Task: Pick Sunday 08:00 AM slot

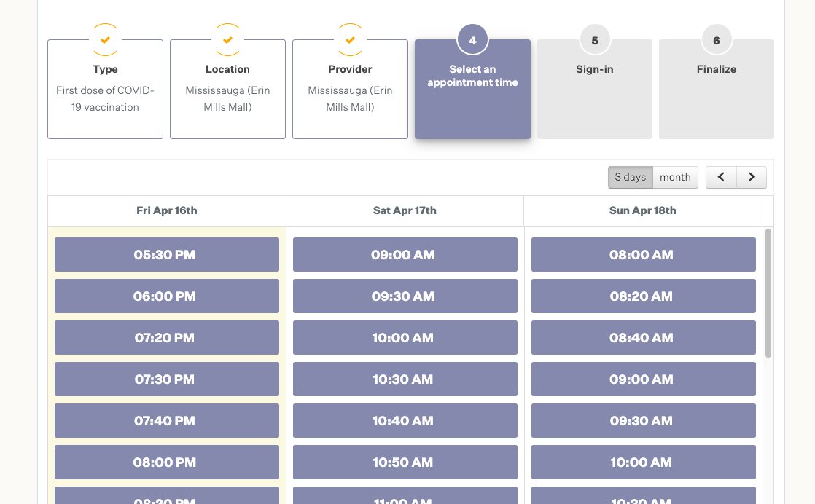Action: click(x=644, y=254)
